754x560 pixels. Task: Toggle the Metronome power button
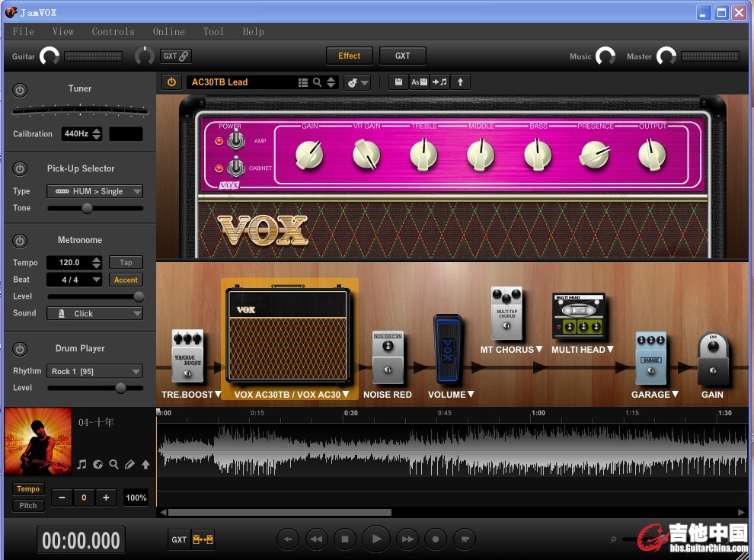point(20,241)
